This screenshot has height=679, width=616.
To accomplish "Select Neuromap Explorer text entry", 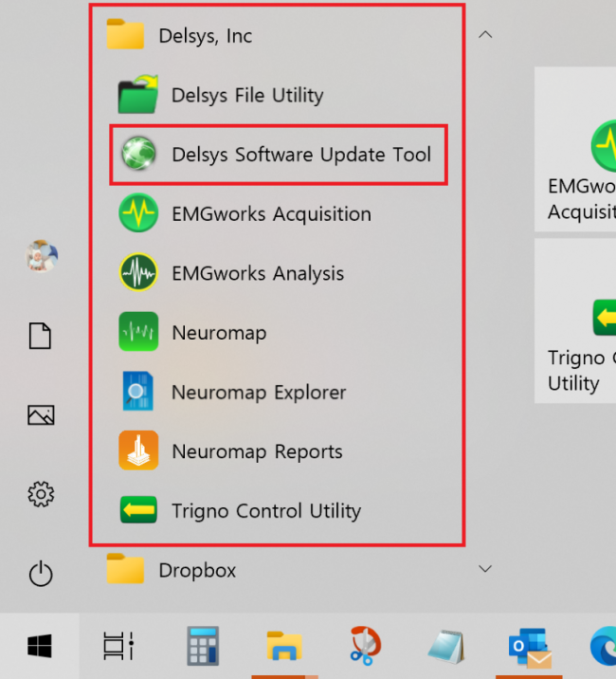I will point(259,393).
